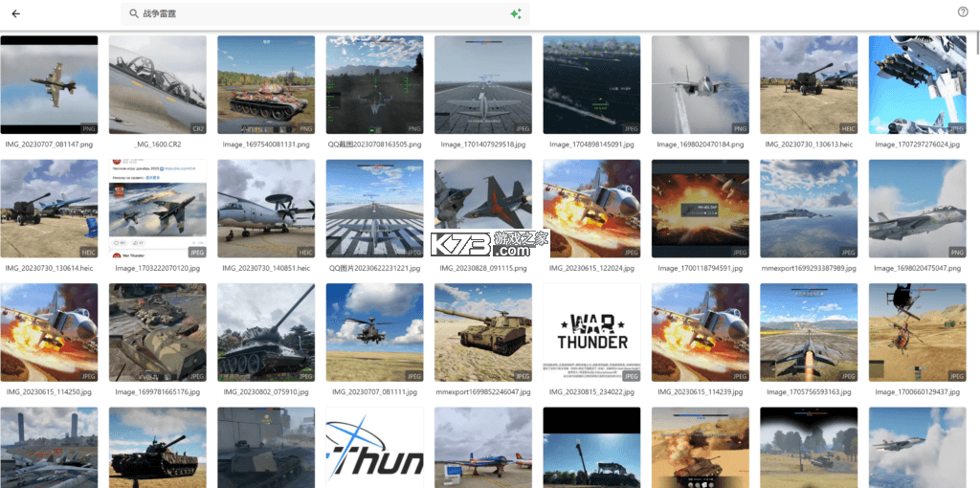Open thumbnail QQ图片20230622231221.jpg
This screenshot has height=488, width=980.
[x=374, y=209]
